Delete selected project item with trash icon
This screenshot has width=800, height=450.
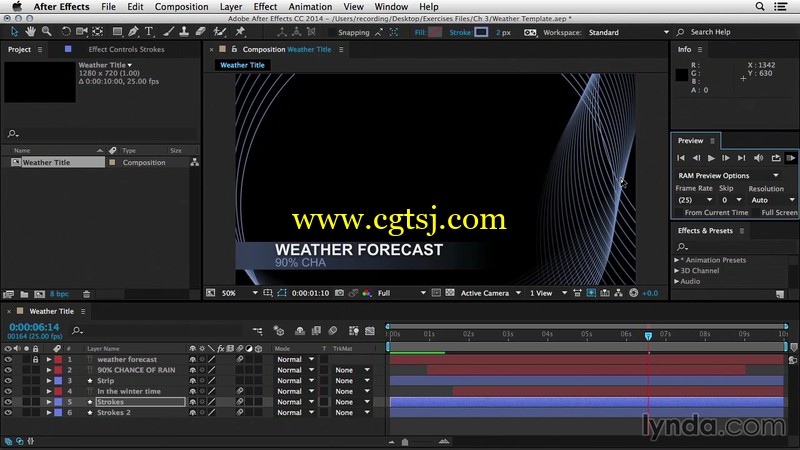click(x=87, y=294)
